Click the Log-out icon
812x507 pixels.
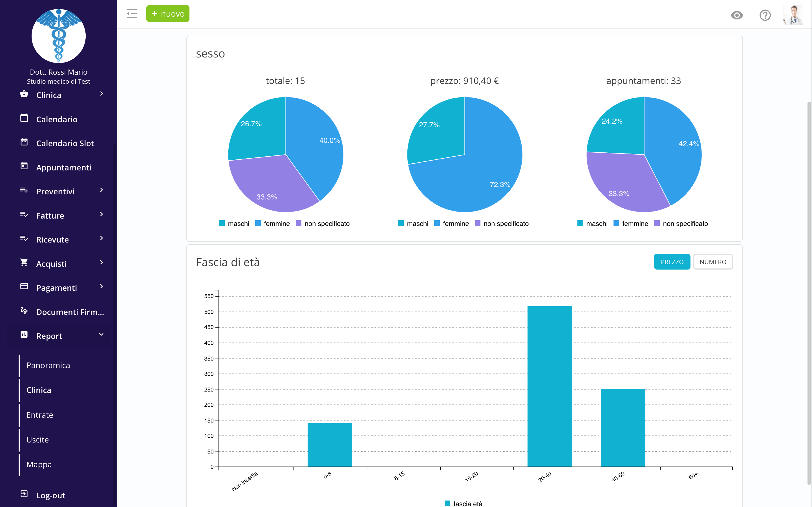tap(24, 494)
